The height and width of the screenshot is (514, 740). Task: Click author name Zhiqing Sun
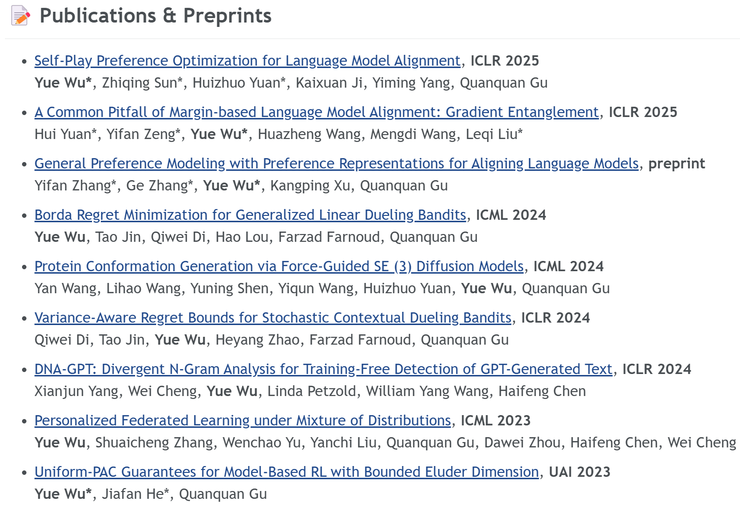pos(140,83)
